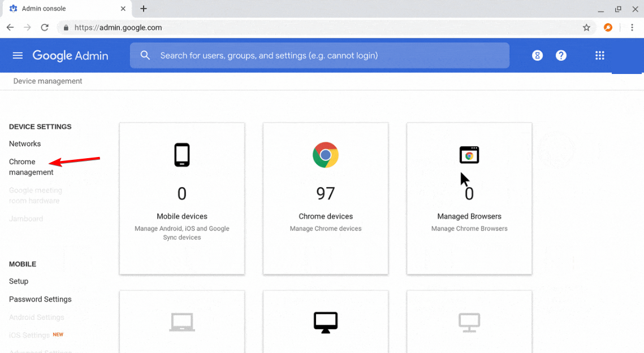
Task: Open Chrome devices card title
Action: [326, 216]
